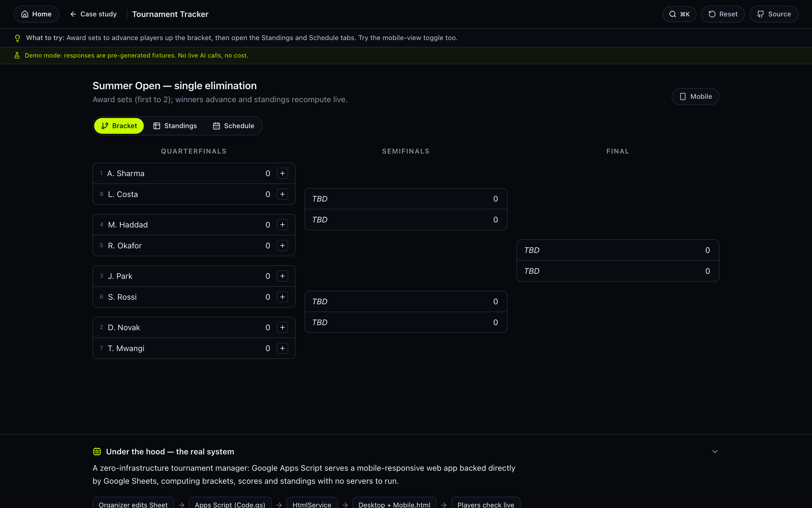Click the QUARTERFINALS column heading
The image size is (812, 508).
click(x=194, y=151)
